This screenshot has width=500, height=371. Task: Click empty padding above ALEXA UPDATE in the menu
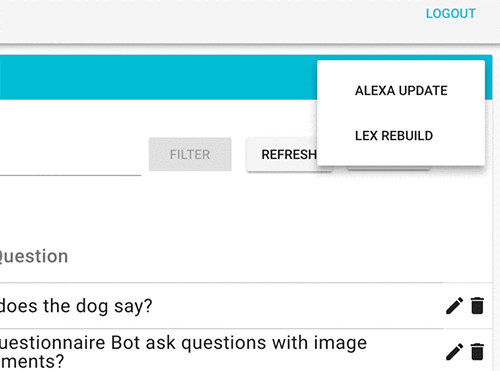(401, 66)
